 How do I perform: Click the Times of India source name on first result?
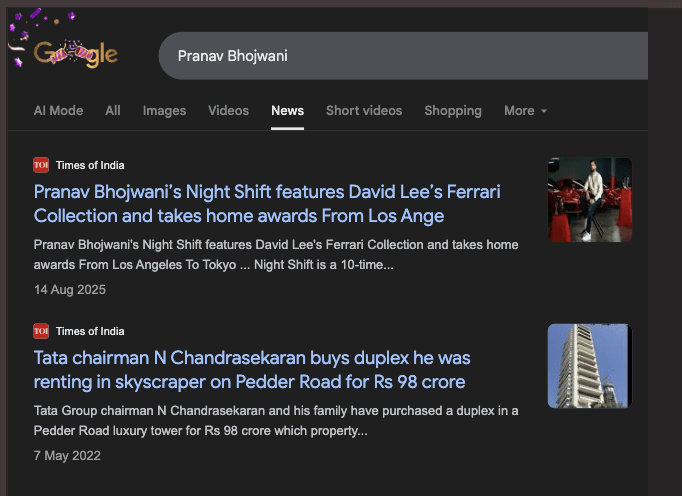(90, 165)
